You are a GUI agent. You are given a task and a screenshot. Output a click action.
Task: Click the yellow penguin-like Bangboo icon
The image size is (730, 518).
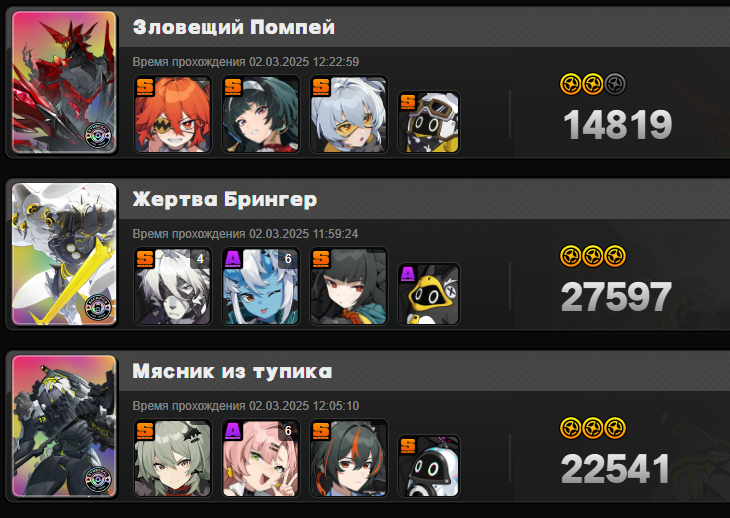tap(429, 294)
